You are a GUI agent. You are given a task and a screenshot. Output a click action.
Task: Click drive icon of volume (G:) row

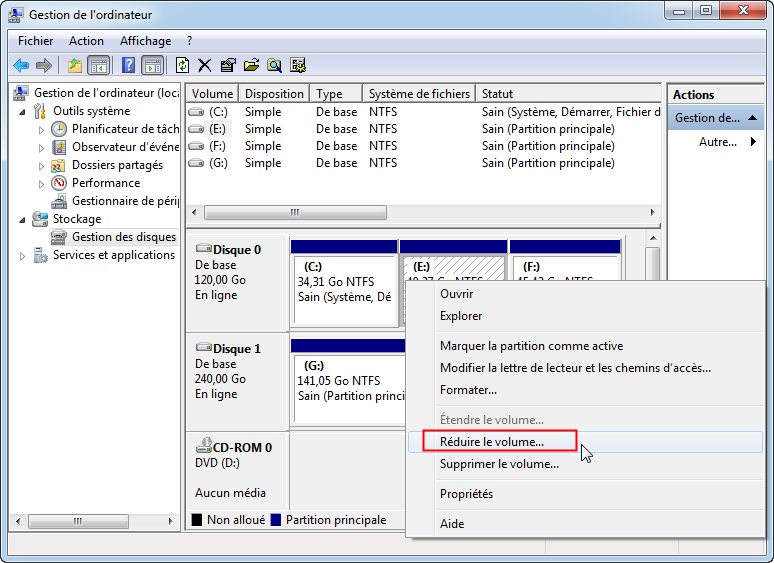tap(196, 163)
